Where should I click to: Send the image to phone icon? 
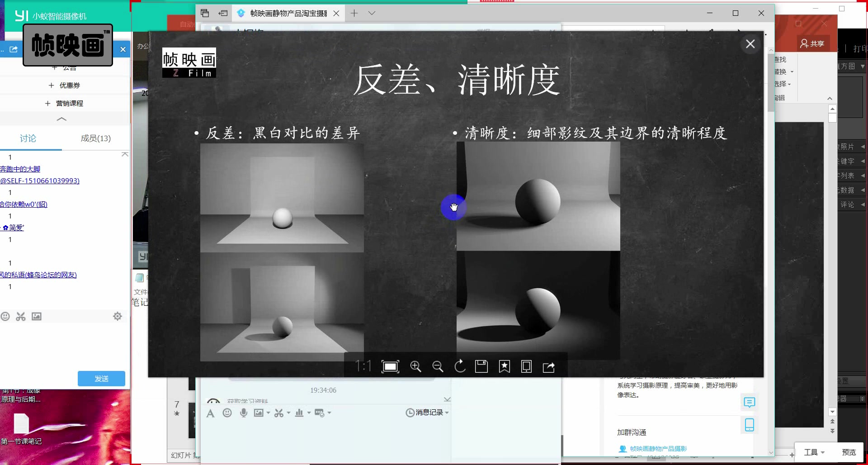(x=526, y=366)
